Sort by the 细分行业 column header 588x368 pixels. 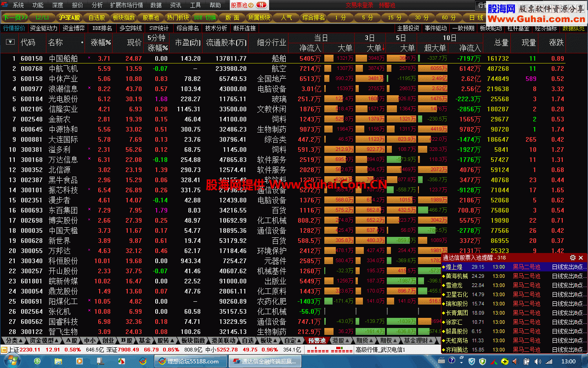coord(271,42)
